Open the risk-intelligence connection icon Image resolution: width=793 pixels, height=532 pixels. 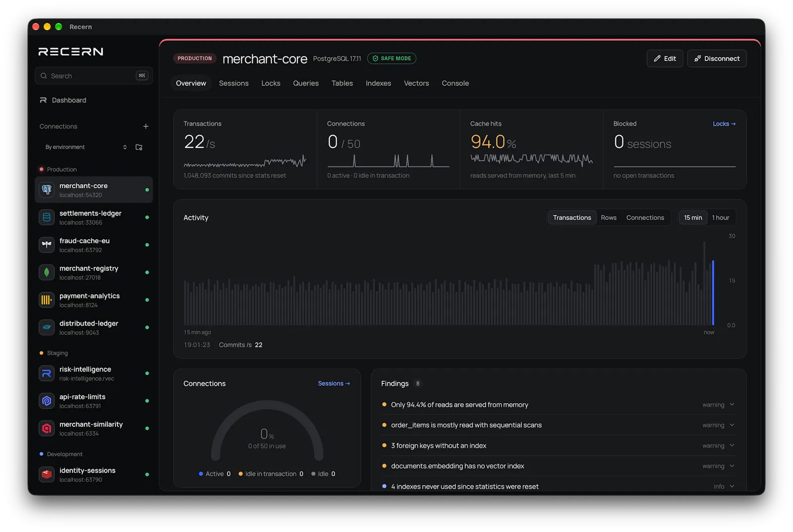pyautogui.click(x=47, y=373)
